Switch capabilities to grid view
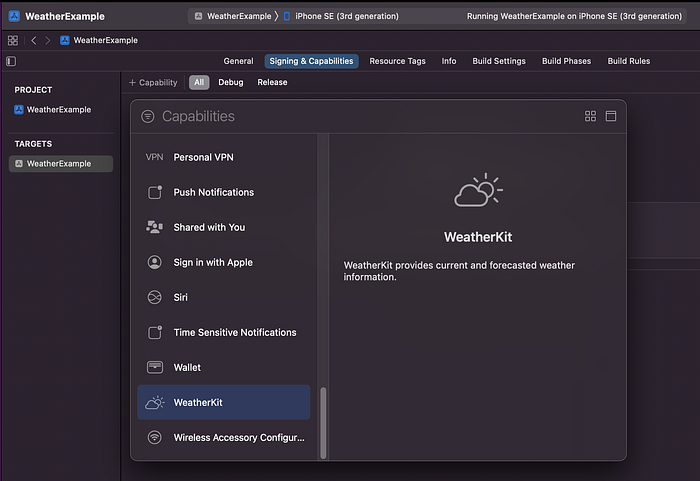 (x=590, y=116)
